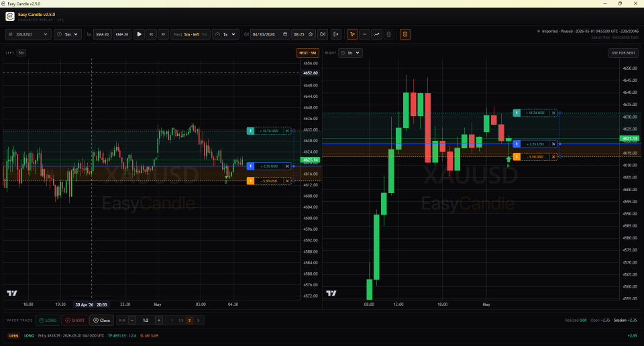Select the horizontal line drawing tool
The image size is (644, 346).
(x=364, y=34)
